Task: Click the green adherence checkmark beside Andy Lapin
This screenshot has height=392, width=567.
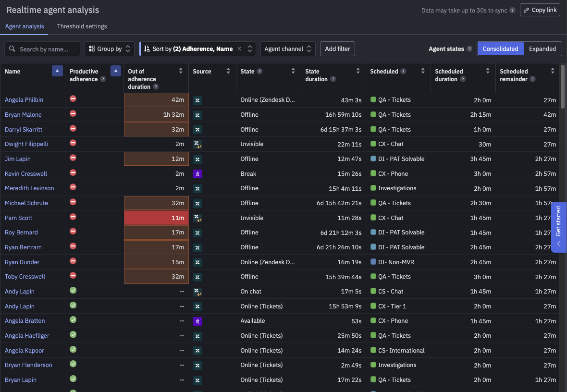Action: point(73,291)
